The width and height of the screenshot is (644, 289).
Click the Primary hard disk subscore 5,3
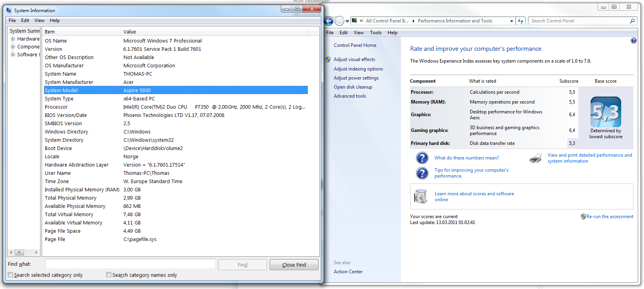572,143
